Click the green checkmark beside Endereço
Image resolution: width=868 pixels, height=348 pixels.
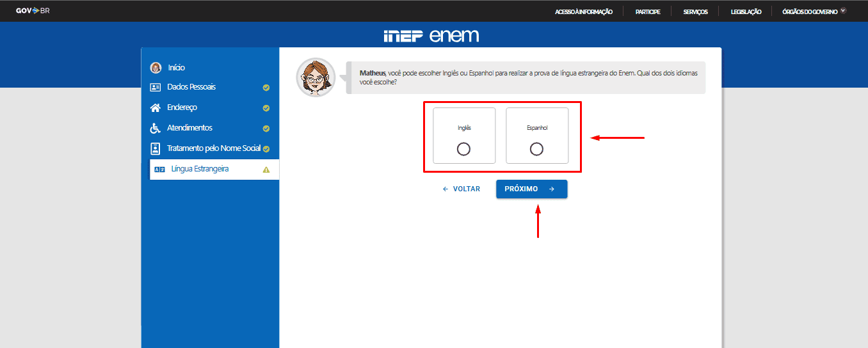(266, 108)
